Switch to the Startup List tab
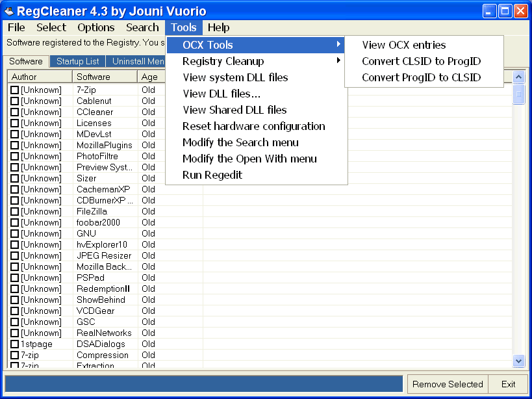Image resolution: width=532 pixels, height=399 pixels. 78,62
